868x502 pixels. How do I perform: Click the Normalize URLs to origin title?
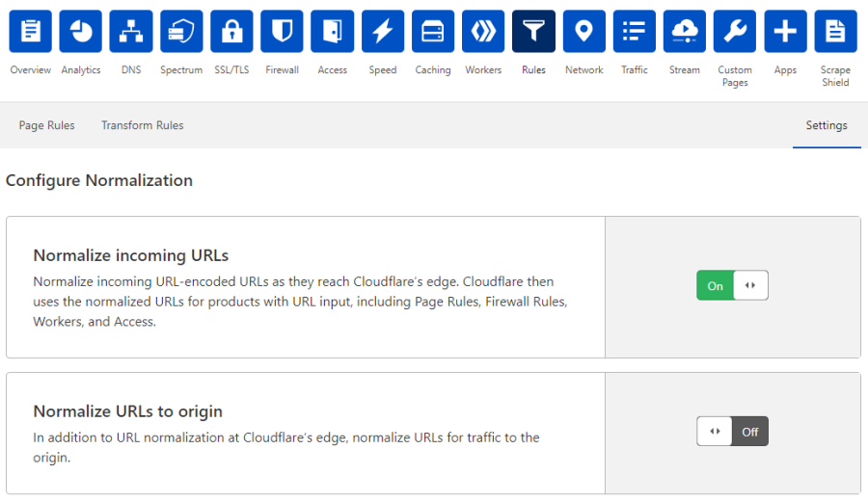click(x=128, y=411)
